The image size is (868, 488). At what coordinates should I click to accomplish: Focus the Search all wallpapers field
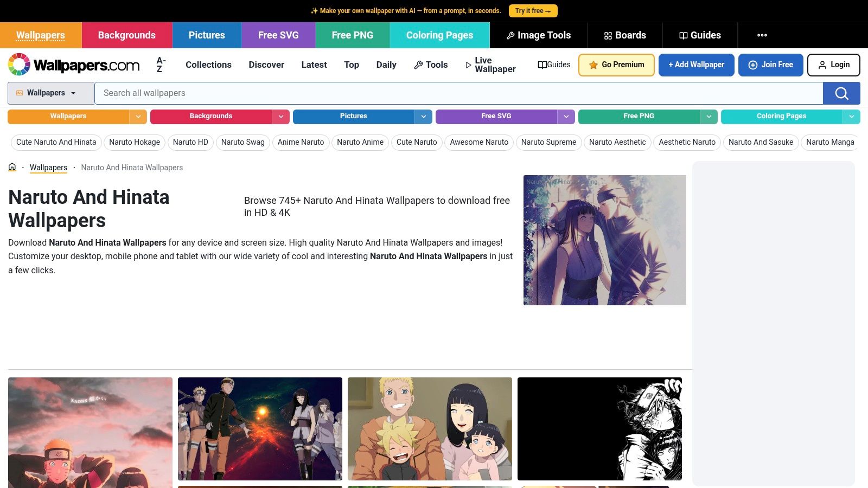click(459, 93)
